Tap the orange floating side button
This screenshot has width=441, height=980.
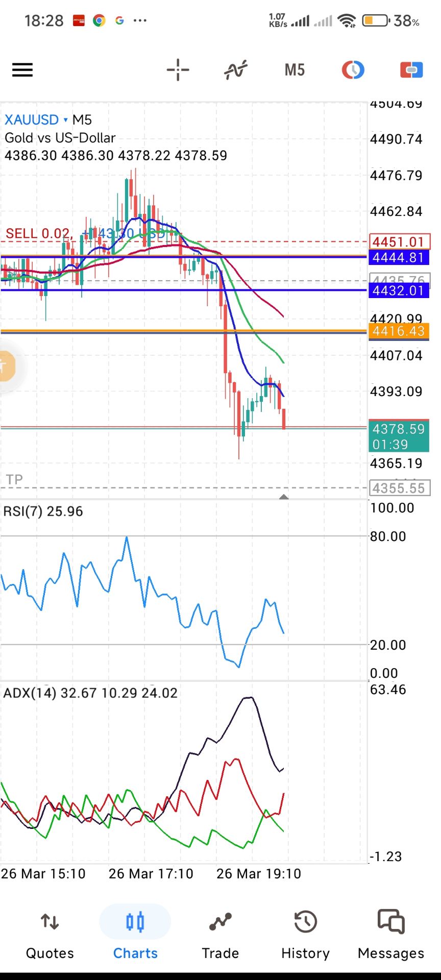point(6,365)
